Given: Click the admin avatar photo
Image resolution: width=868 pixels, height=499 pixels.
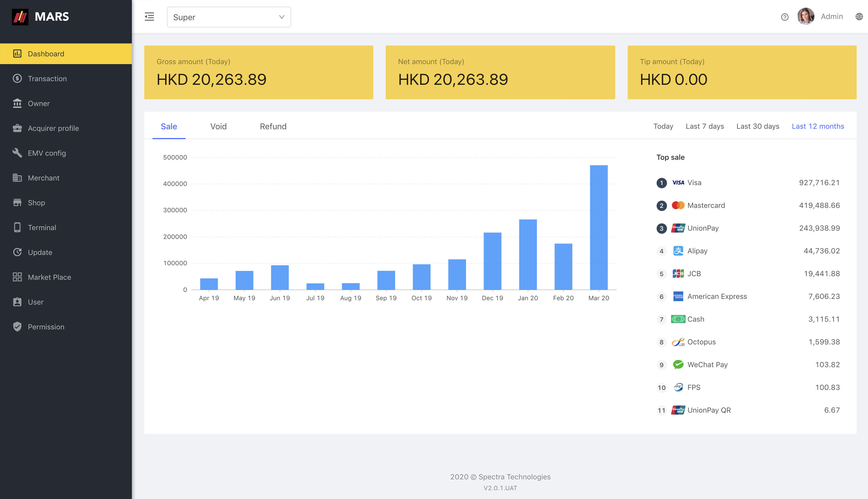Looking at the screenshot, I should pos(805,17).
